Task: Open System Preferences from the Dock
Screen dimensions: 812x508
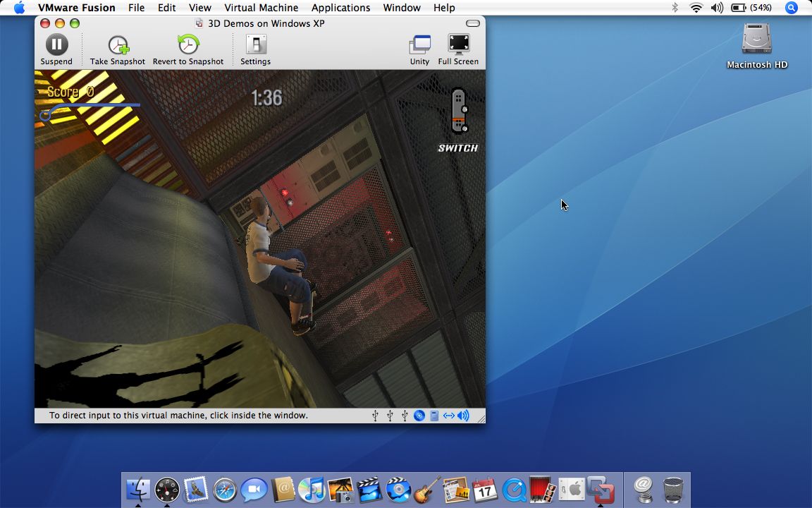Action: coord(571,490)
